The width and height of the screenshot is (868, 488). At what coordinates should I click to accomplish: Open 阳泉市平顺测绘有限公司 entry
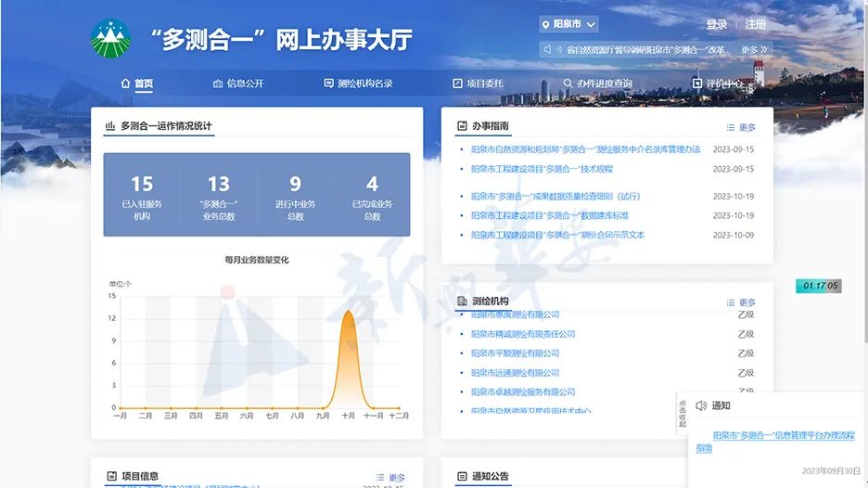coord(515,353)
